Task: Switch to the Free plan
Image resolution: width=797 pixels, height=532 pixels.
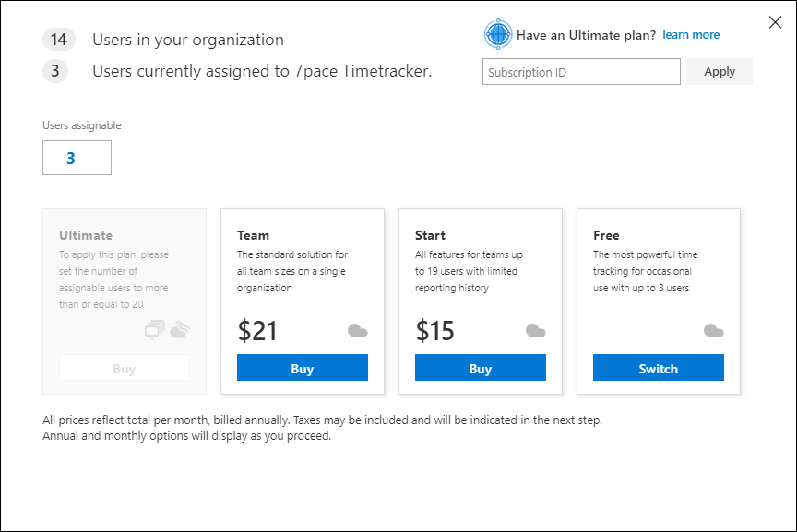Action: pyautogui.click(x=659, y=368)
